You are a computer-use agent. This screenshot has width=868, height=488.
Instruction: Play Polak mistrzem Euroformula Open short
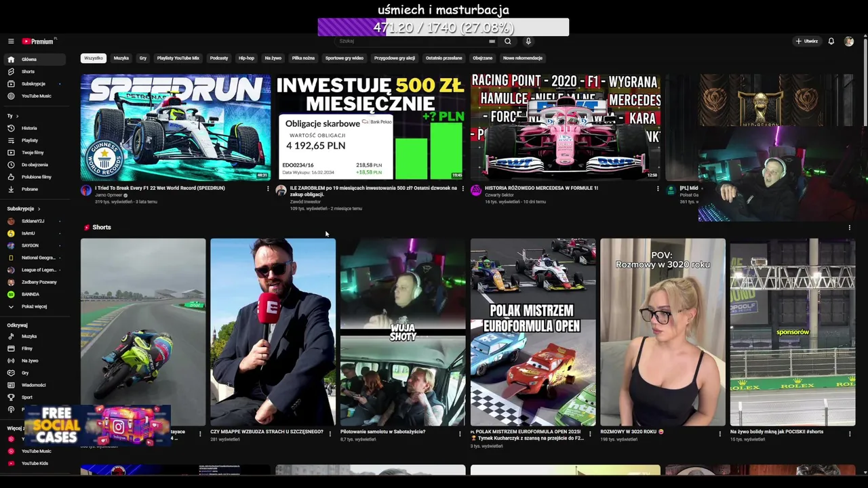pyautogui.click(x=533, y=332)
